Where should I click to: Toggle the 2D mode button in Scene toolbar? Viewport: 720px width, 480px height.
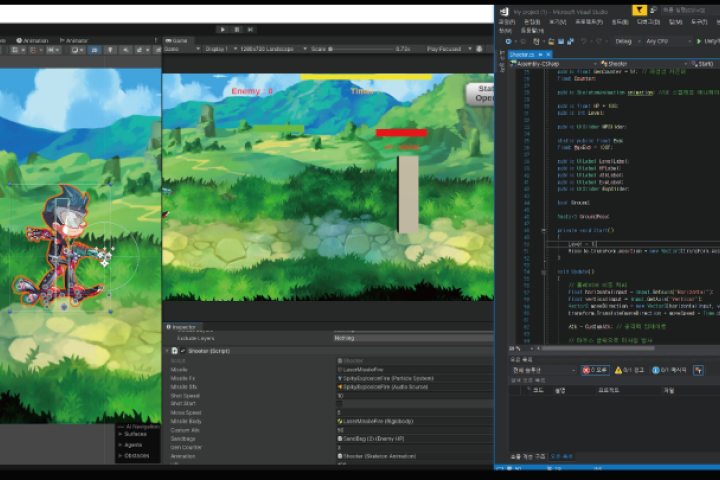tap(94, 50)
